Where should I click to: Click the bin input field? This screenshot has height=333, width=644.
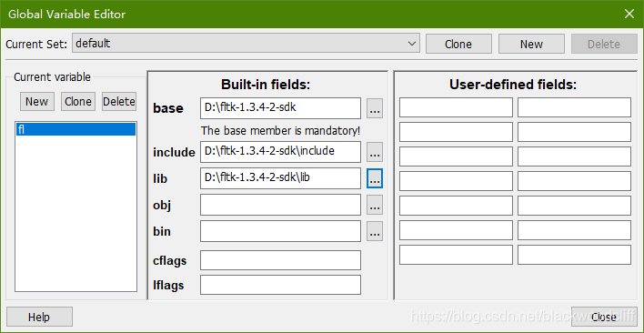click(x=280, y=231)
